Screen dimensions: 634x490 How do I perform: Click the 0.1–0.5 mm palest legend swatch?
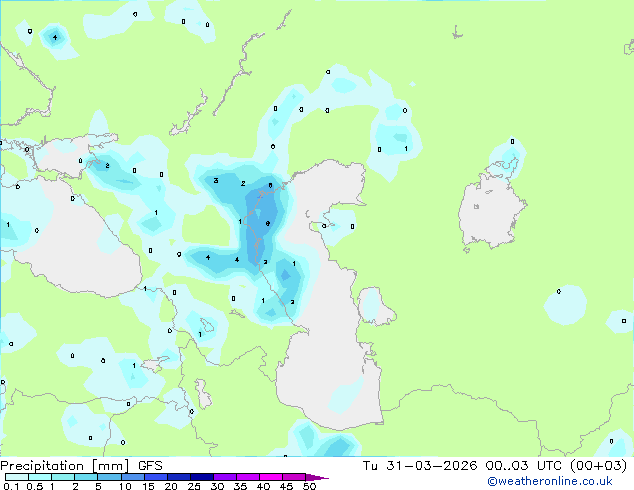17,477
